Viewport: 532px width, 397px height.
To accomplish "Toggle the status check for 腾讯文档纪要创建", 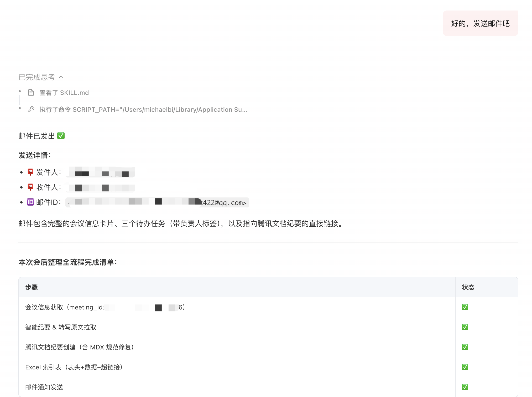I will click(465, 347).
